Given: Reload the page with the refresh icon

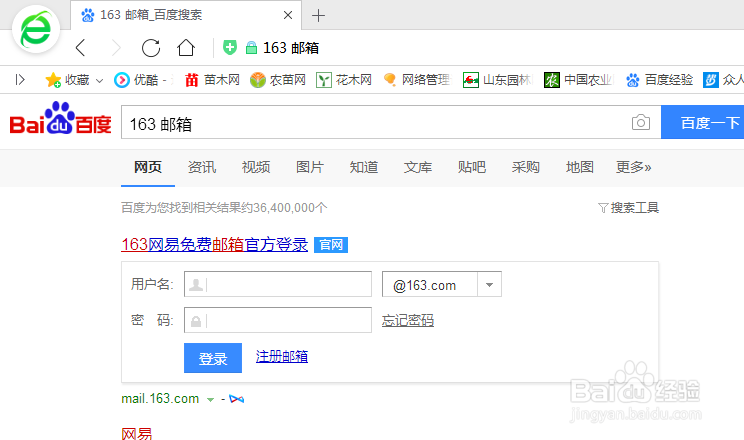Looking at the screenshot, I should click(x=151, y=48).
